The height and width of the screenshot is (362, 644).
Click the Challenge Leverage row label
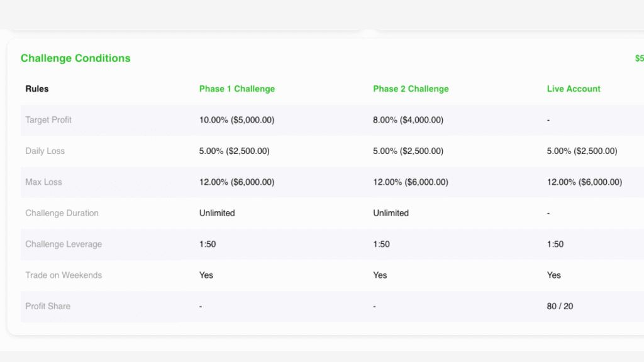(x=64, y=244)
